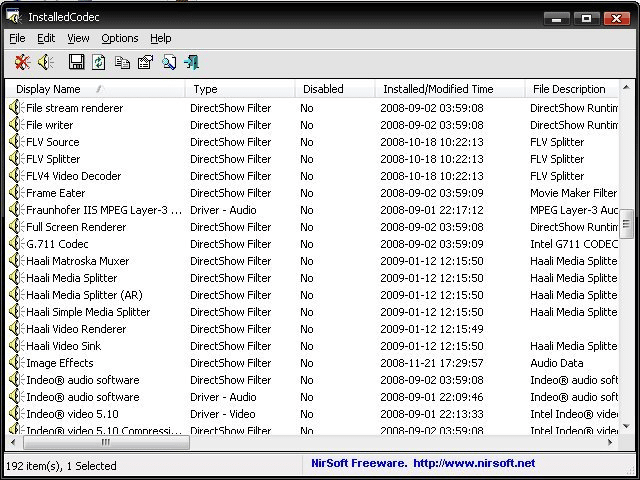640x480 pixels.
Task: Sort by the Type column header
Action: (x=240, y=89)
